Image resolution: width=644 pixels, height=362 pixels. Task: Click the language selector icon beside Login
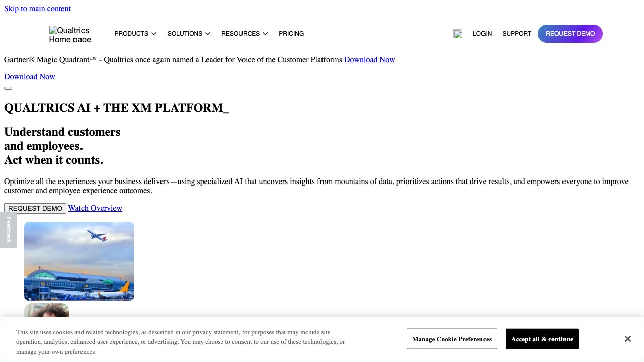click(457, 34)
